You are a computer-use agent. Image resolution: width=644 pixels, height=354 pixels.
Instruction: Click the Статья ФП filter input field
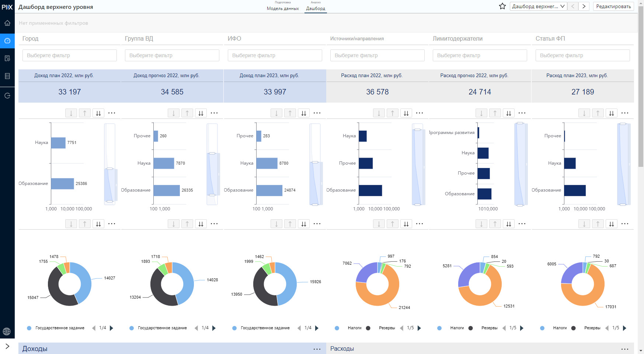point(582,55)
